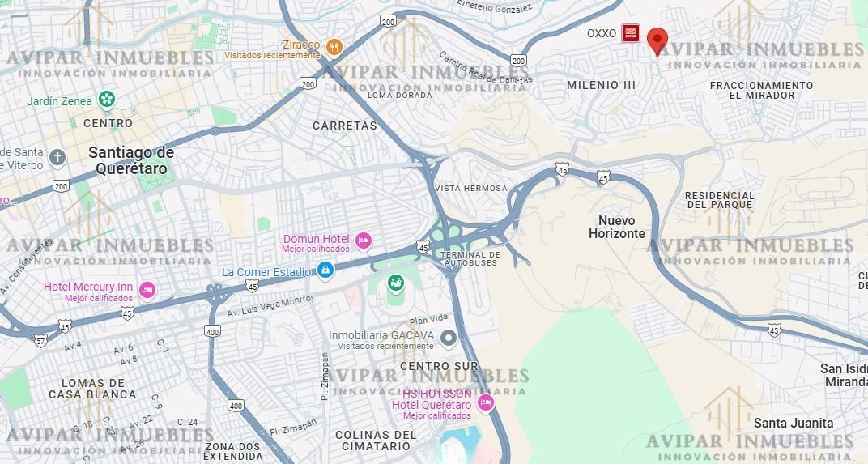Select the green stadium marker icon

[395, 284]
